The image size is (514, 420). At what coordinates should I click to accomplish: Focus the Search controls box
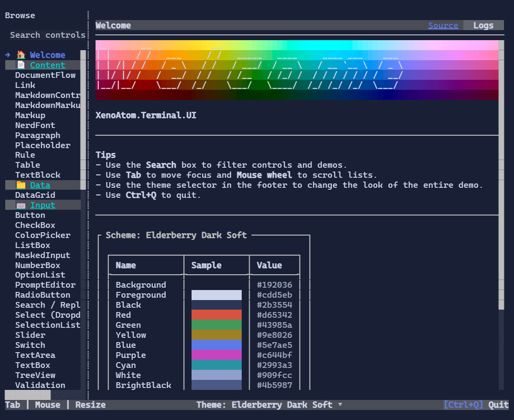click(48, 35)
